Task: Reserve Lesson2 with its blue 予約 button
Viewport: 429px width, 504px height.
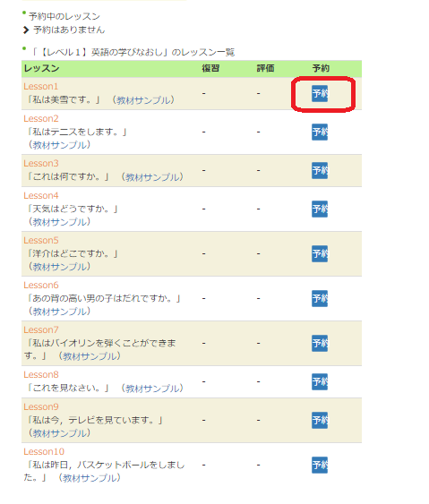Action: (320, 132)
